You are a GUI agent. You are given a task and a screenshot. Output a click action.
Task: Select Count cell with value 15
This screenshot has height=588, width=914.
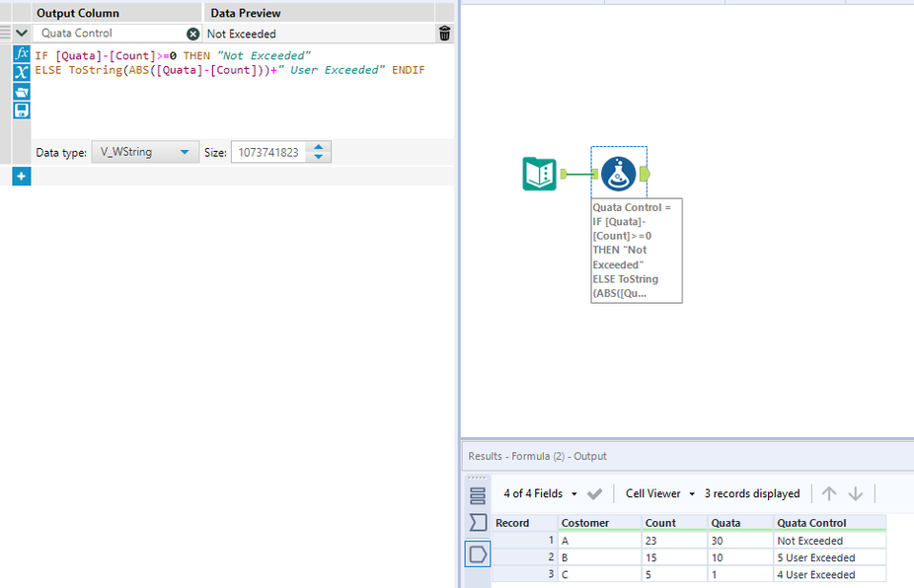[x=675, y=557]
